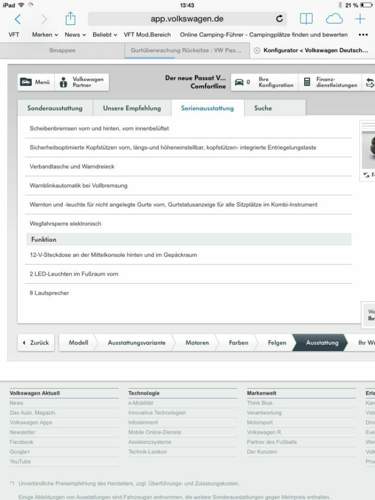Open the VFT bookmark
Image resolution: width=375 pixels, height=500 pixels.
tap(14, 35)
